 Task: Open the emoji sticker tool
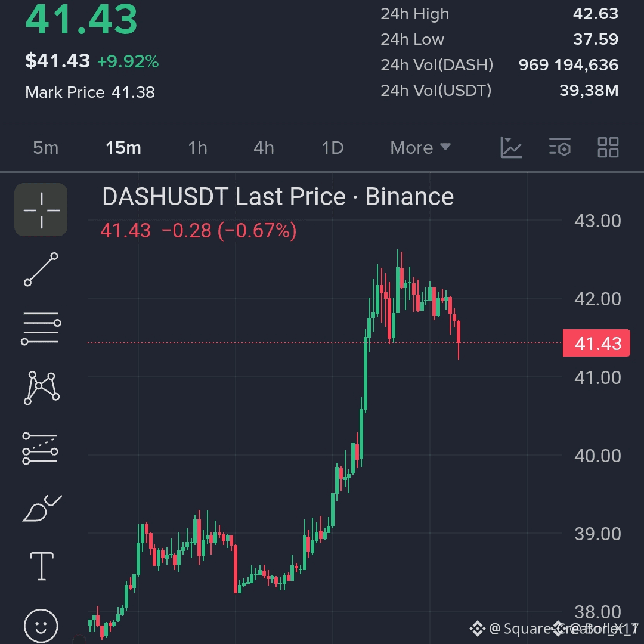pyautogui.click(x=41, y=626)
